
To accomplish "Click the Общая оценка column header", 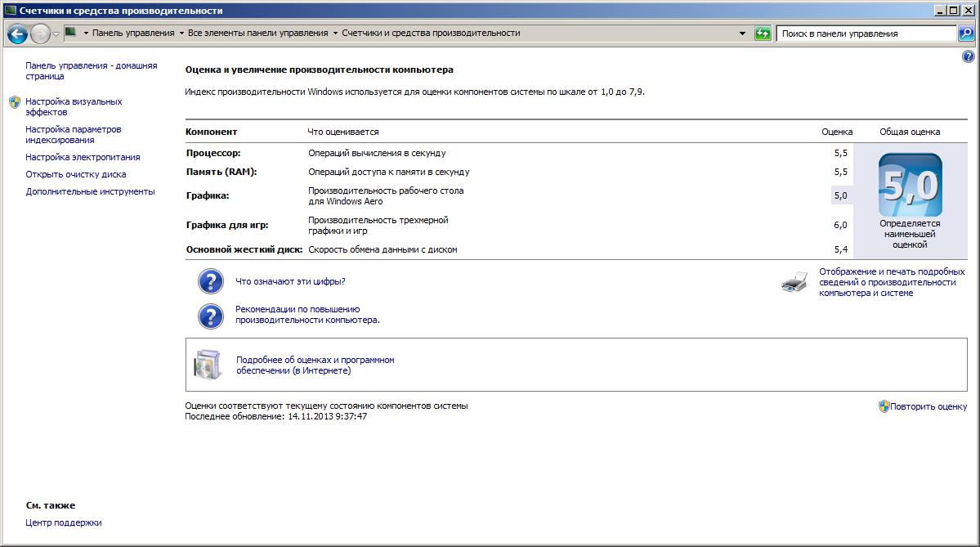I will coord(910,132).
